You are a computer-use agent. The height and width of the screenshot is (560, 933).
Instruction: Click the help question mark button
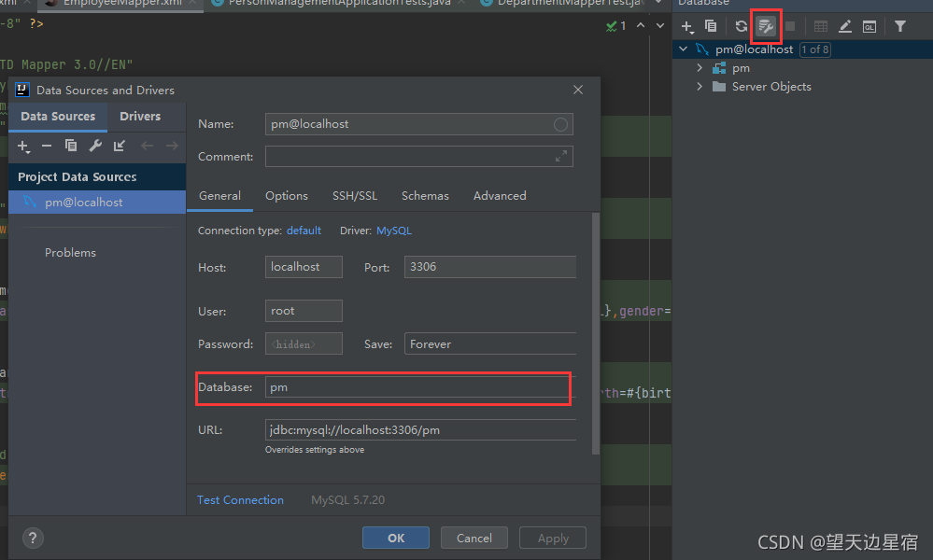point(33,539)
